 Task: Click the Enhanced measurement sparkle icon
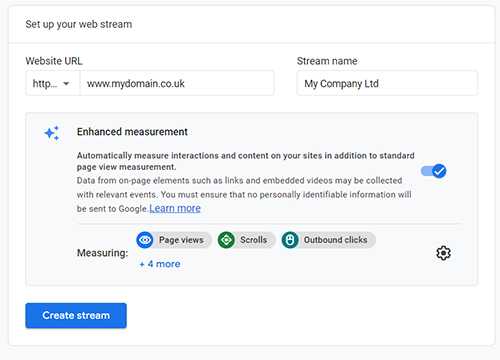[52, 133]
